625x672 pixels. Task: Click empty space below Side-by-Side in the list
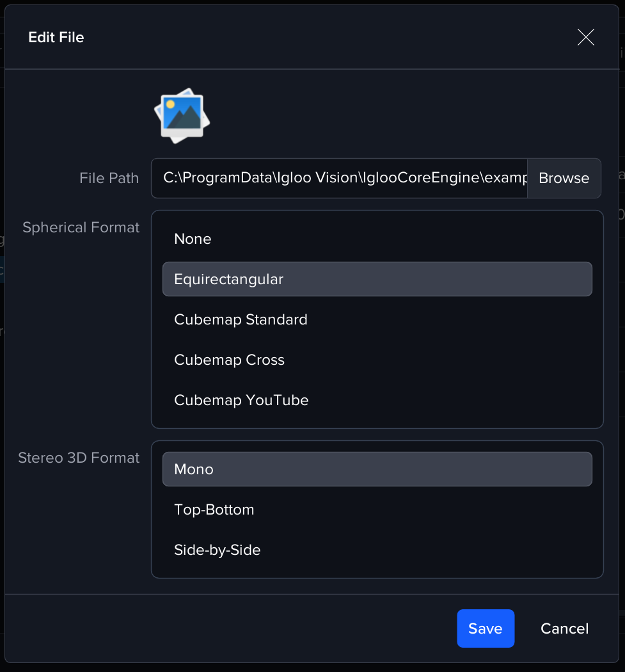point(377,569)
